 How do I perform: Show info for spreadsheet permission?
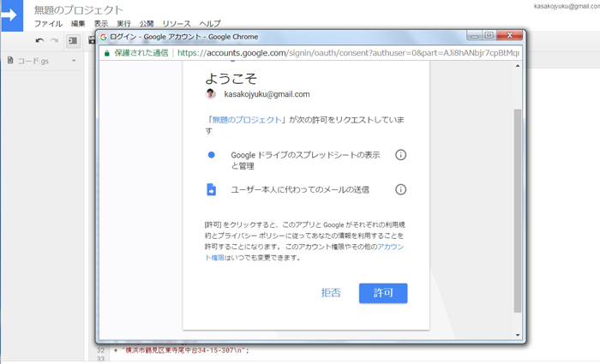(x=400, y=155)
